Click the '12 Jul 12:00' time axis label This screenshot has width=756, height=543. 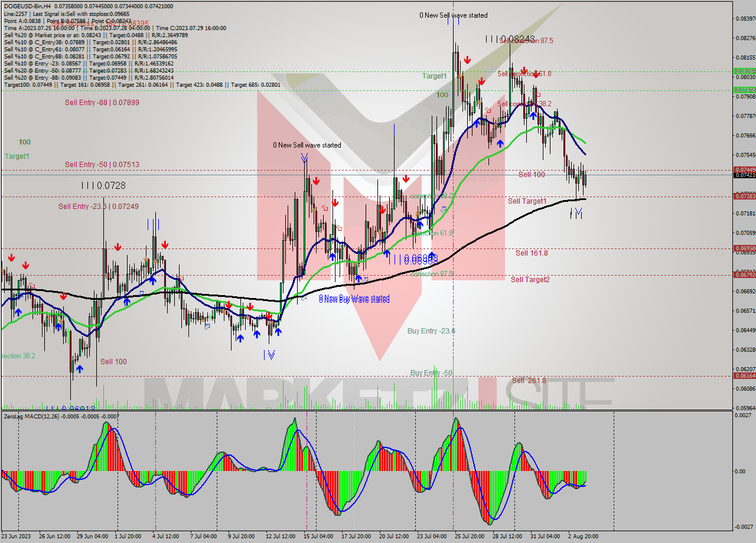click(x=281, y=537)
